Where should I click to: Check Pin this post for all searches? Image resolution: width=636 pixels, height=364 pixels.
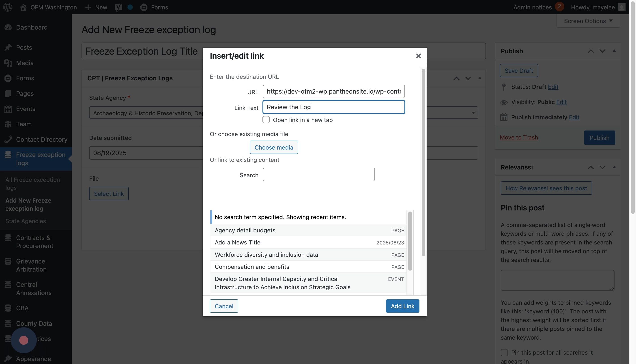(x=504, y=353)
